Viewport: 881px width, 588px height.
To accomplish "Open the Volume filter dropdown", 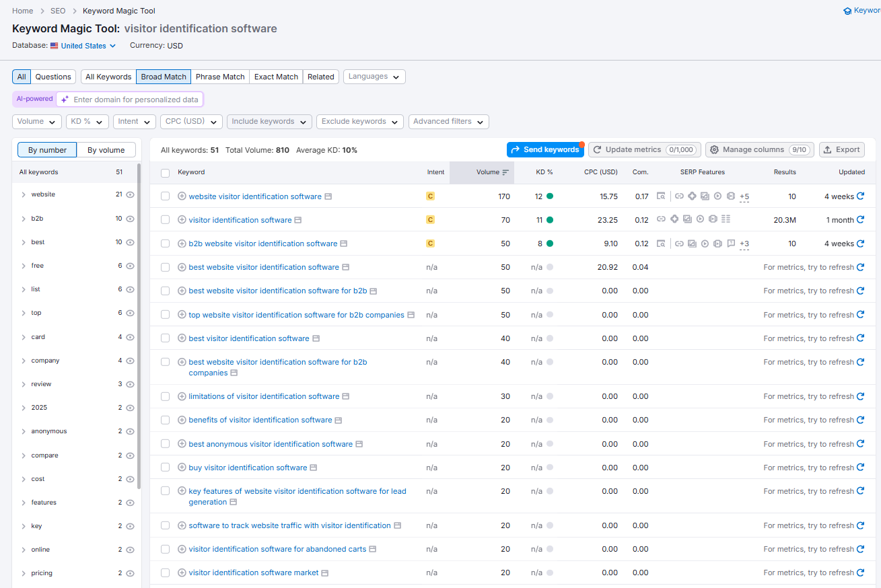I will (37, 122).
